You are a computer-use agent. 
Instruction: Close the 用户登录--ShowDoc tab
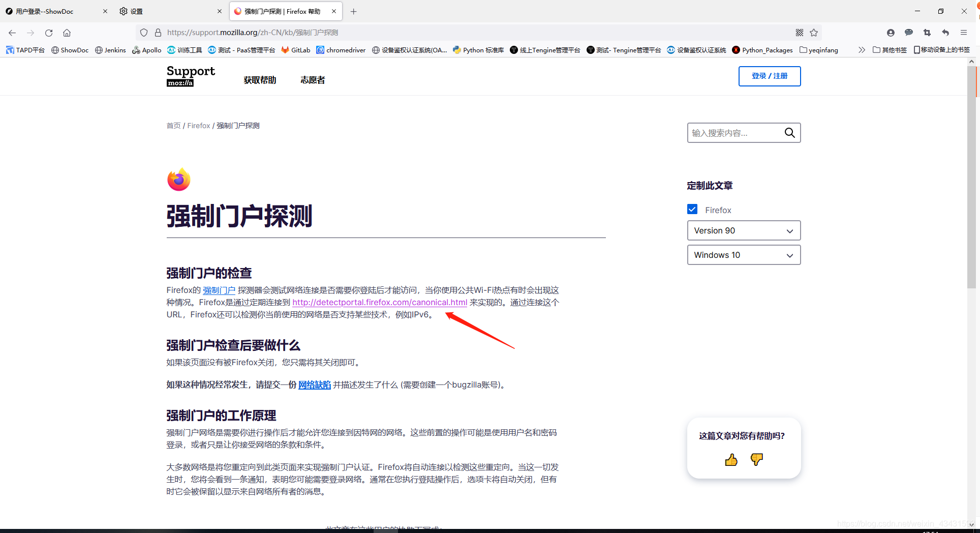click(105, 11)
